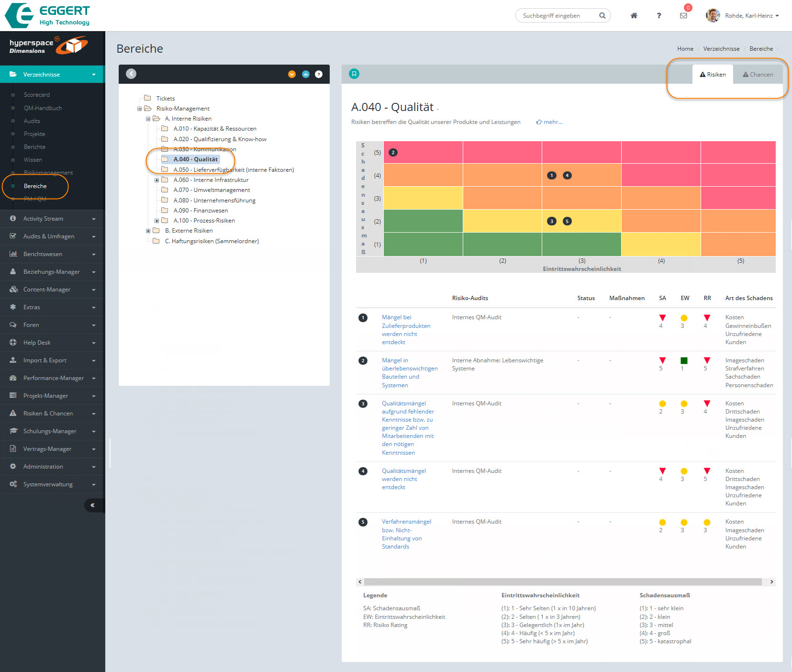Click the back arrow in tree panel
Screen dimensions: 792x672
pyautogui.click(x=131, y=74)
